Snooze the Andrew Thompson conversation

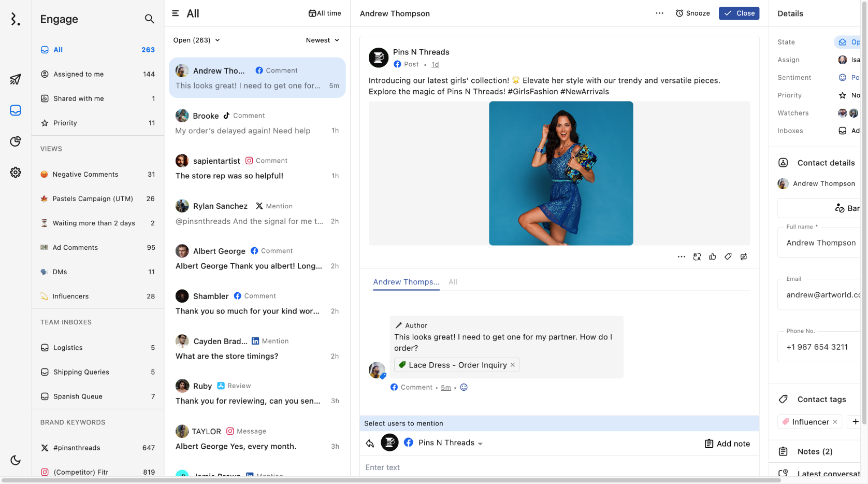click(692, 13)
